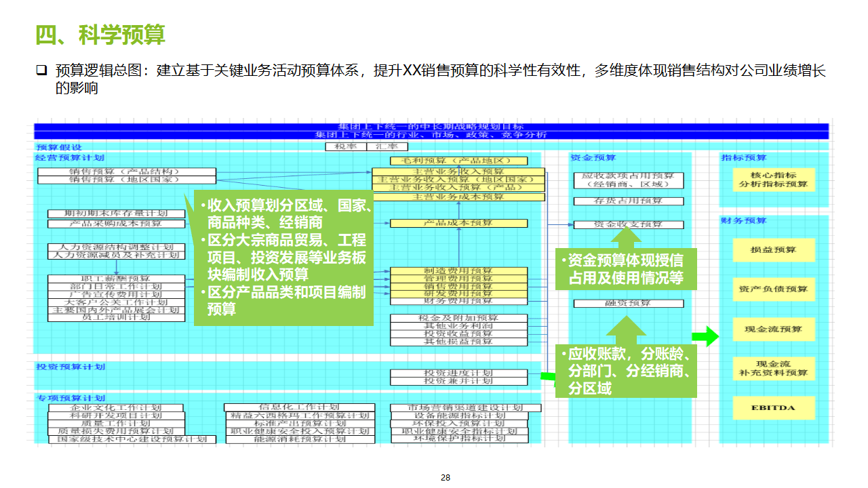Select the 资金收支预算 box
This screenshot has width=868, height=488.
629,224
